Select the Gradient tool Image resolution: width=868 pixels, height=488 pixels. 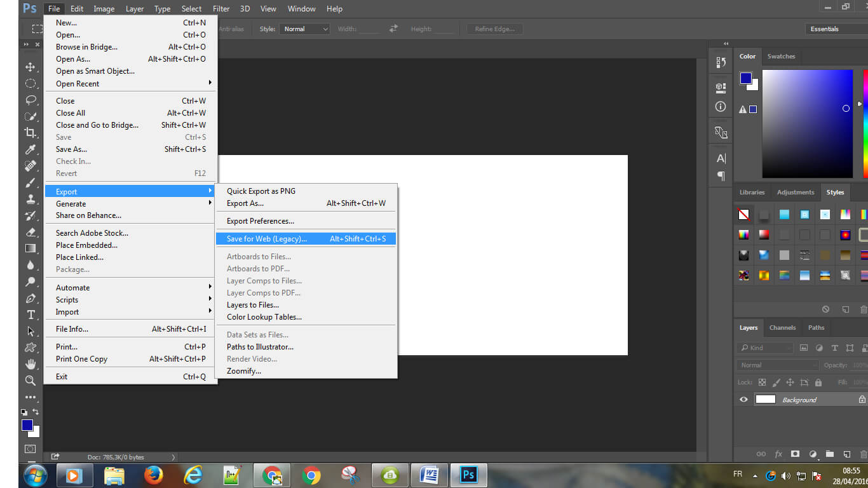30,248
